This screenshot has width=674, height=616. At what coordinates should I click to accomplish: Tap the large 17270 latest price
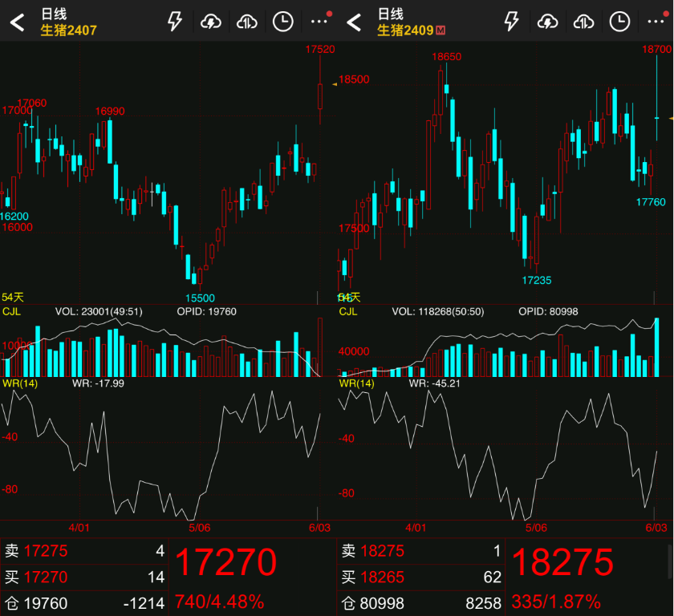[225, 563]
